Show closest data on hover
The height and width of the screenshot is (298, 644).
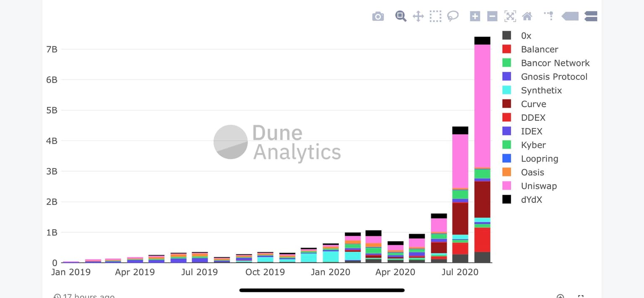point(570,16)
